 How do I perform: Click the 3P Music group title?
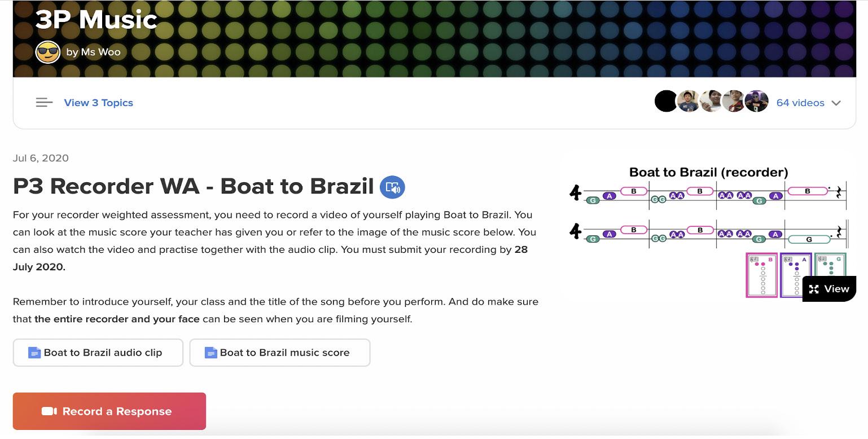(x=96, y=19)
